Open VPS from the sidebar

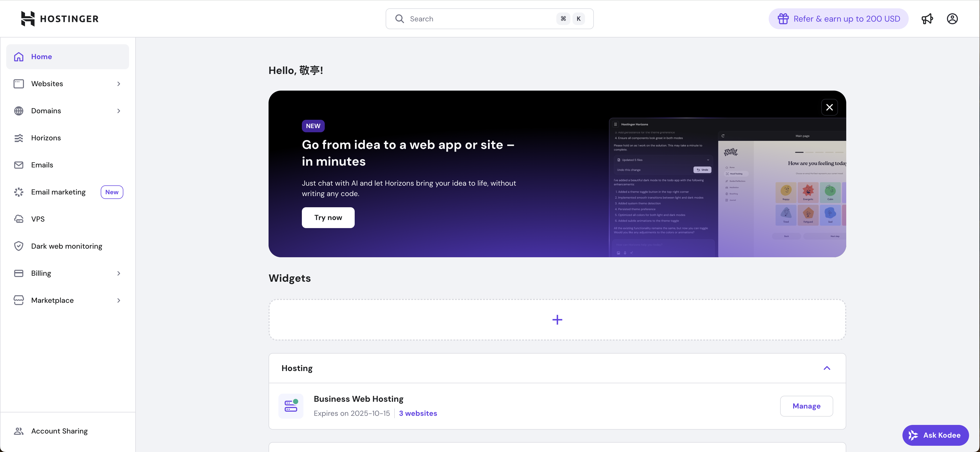click(68, 219)
